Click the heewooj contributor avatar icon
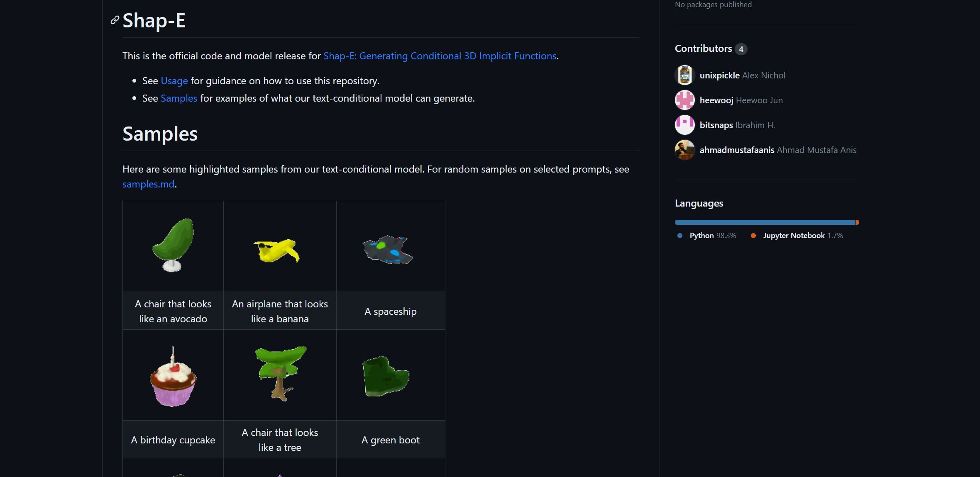This screenshot has width=980, height=477. [x=684, y=99]
